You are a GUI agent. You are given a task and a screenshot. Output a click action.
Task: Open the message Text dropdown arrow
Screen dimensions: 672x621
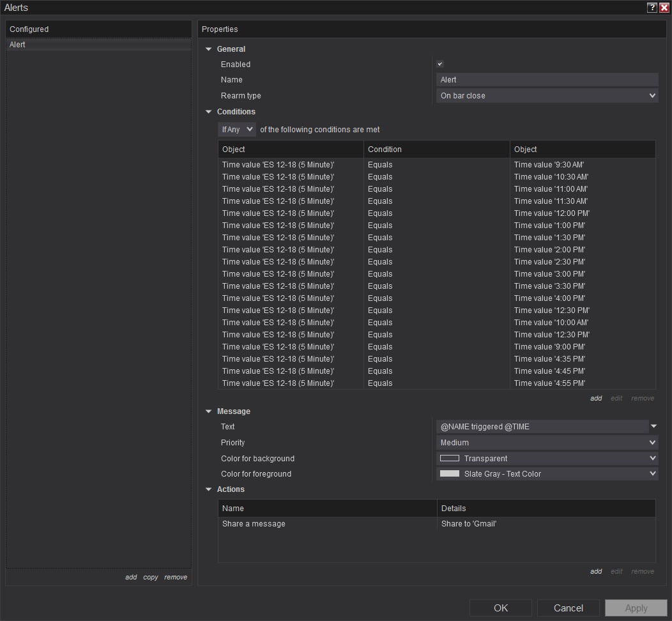point(653,426)
